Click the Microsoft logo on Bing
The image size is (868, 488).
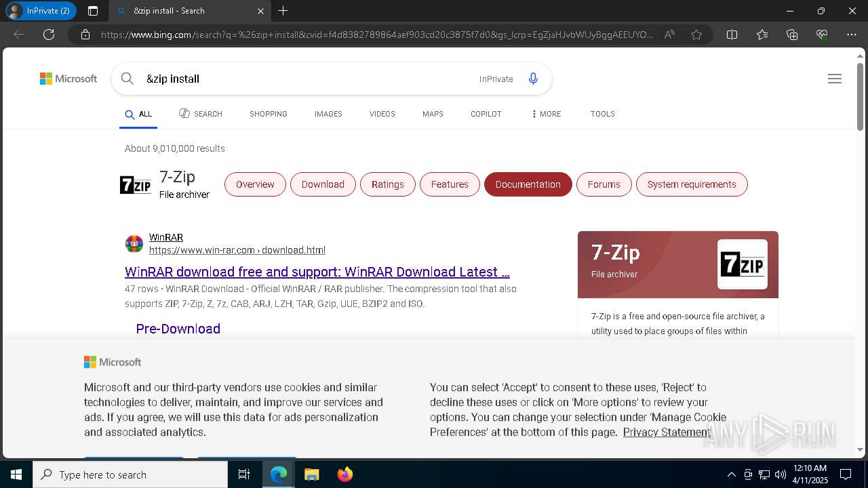pyautogui.click(x=68, y=79)
